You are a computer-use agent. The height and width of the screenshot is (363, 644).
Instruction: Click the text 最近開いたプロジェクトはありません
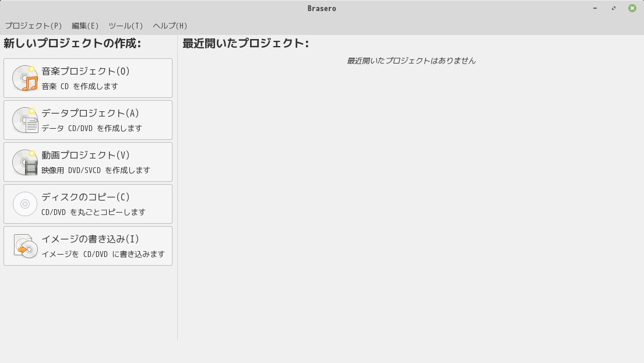411,61
